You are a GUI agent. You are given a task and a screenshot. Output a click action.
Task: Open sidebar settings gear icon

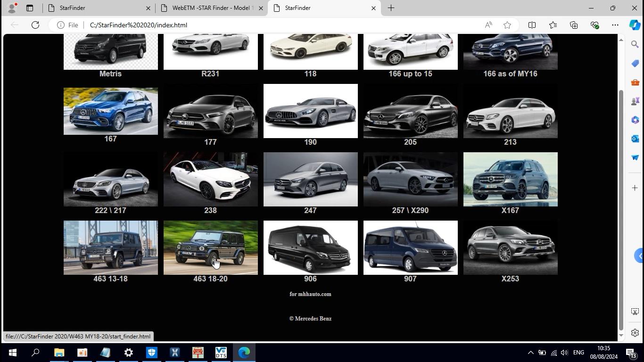(x=635, y=333)
